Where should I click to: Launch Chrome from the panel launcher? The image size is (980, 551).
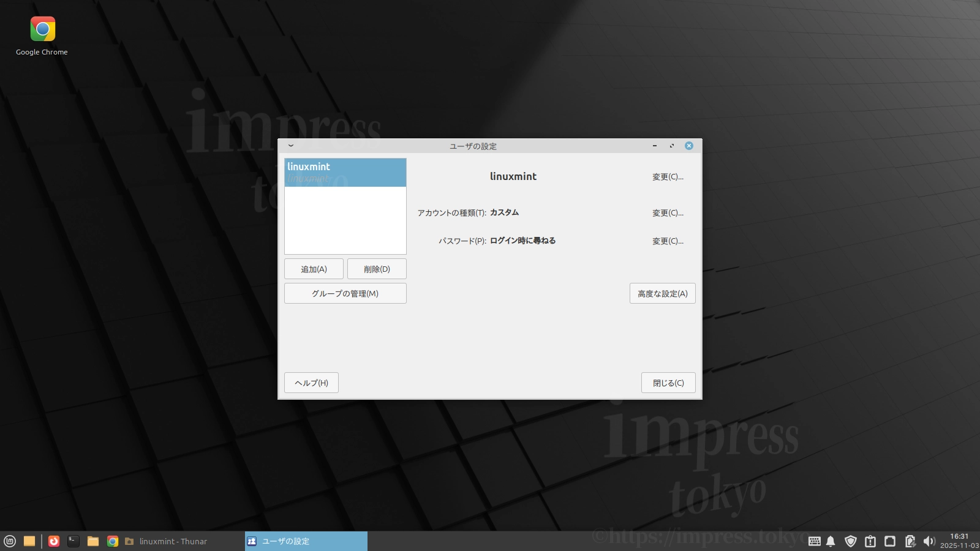pyautogui.click(x=113, y=541)
